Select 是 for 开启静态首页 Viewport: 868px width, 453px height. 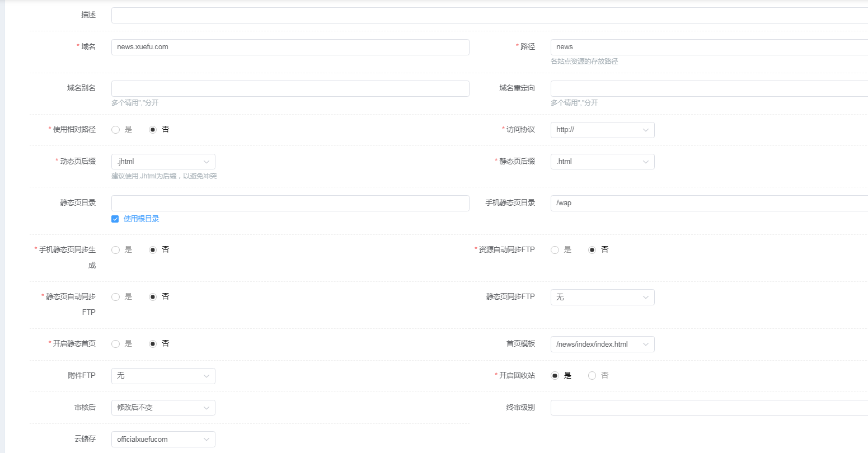tap(116, 344)
